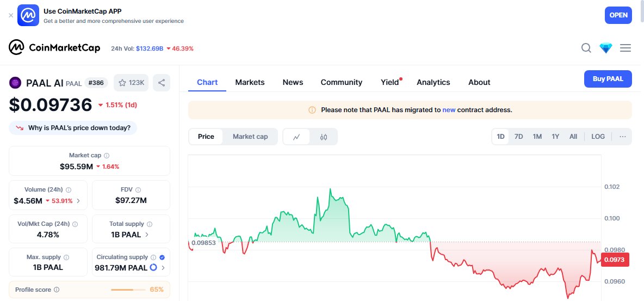Open the search magnifier icon
644x301 pixels.
click(586, 48)
